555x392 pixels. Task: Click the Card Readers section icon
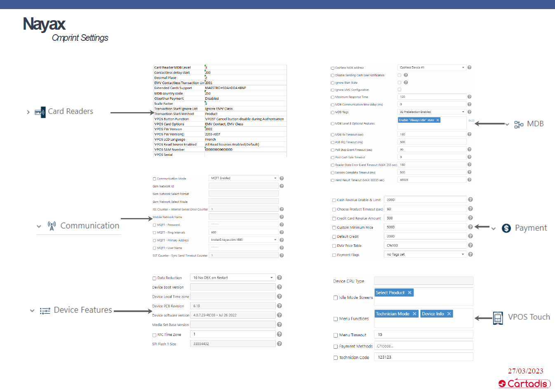click(40, 112)
